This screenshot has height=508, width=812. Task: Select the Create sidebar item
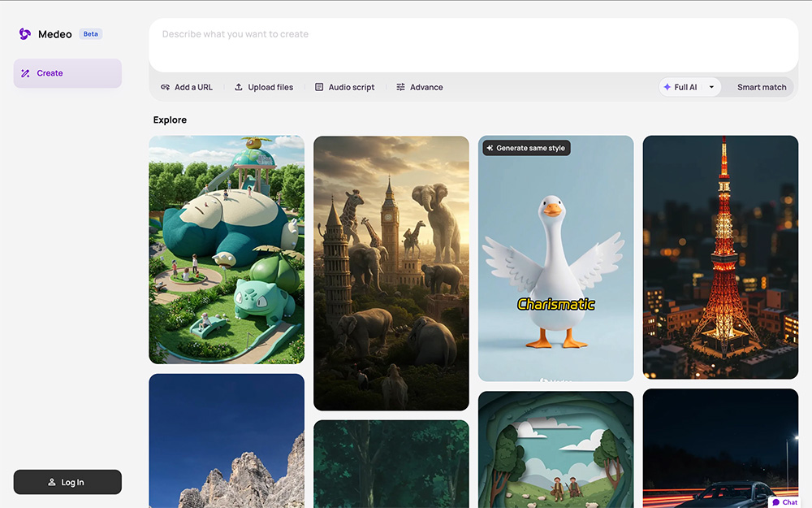[67, 73]
